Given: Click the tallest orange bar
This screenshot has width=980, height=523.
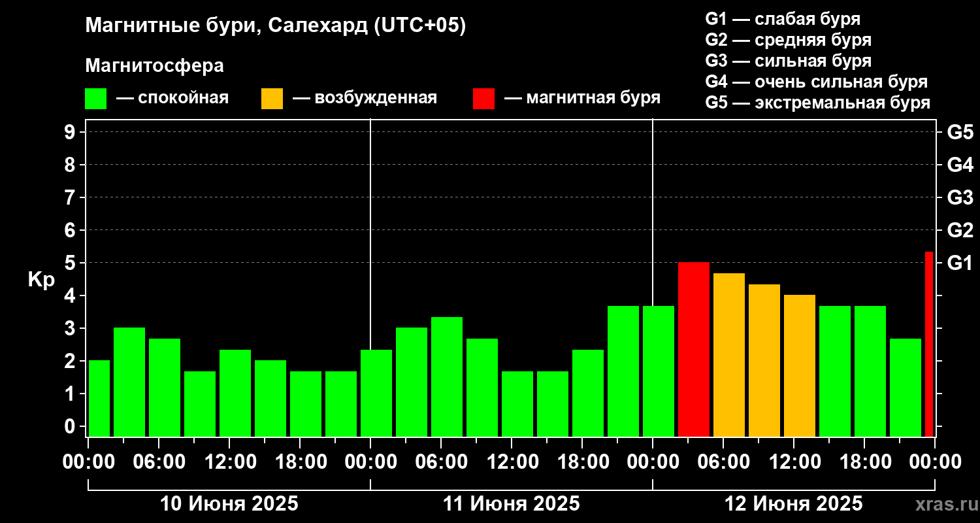Looking at the screenshot, I should pyautogui.click(x=729, y=355).
